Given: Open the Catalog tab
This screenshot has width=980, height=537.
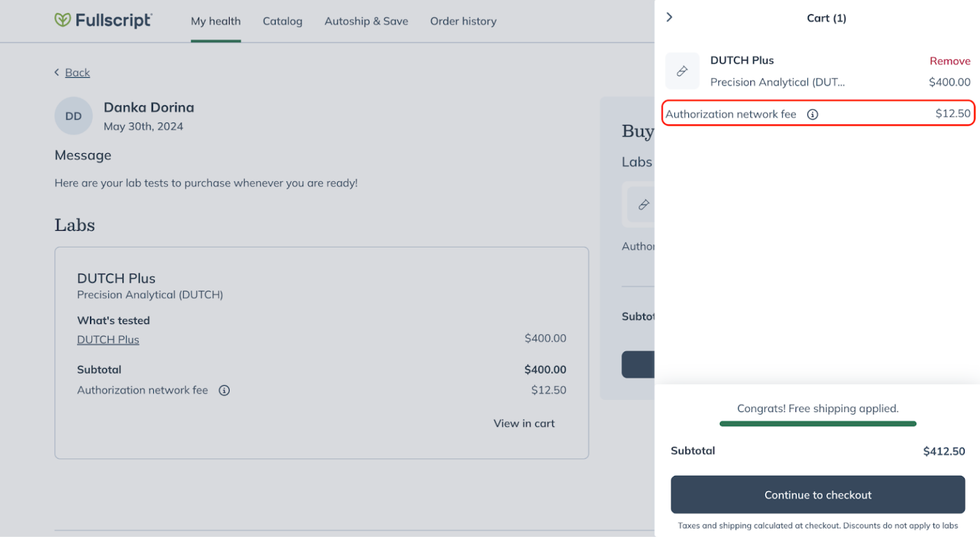Looking at the screenshot, I should [283, 21].
